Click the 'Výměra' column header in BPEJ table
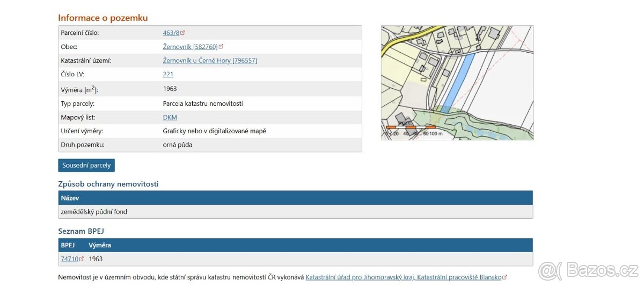This screenshot has width=644, height=286. click(x=100, y=245)
